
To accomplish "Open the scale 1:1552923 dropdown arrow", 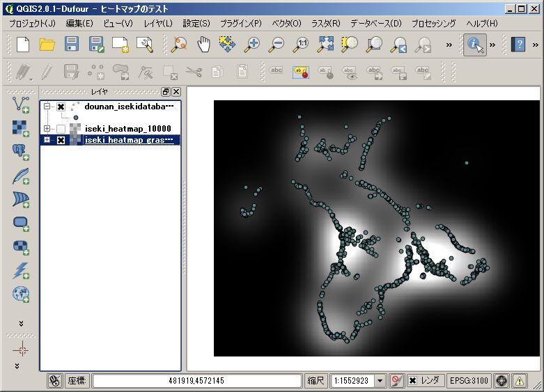I will pos(380,381).
